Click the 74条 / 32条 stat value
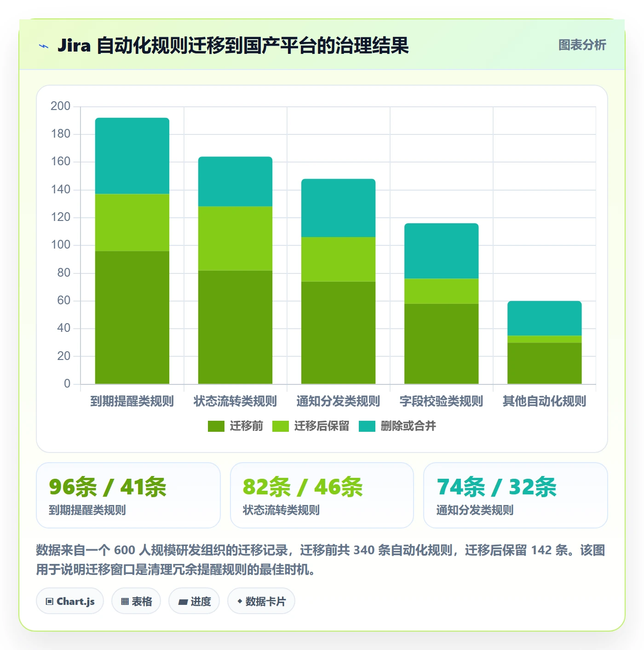The image size is (644, 650). coord(496,487)
